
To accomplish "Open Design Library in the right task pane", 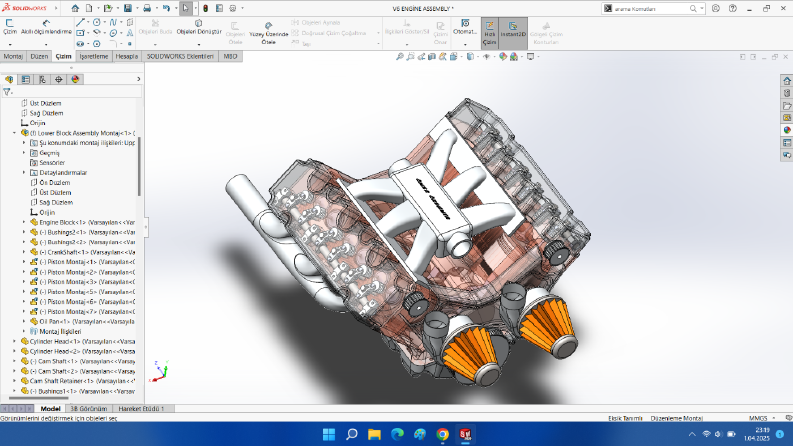I will 787,93.
